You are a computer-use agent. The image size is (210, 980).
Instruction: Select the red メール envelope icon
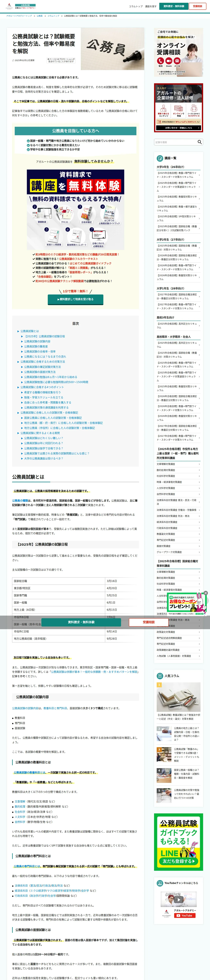(x=177, y=61)
